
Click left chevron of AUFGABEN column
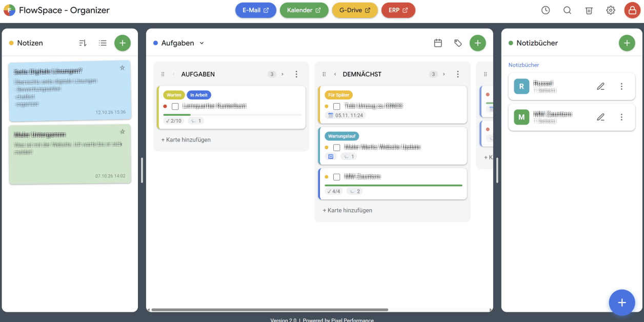point(173,74)
